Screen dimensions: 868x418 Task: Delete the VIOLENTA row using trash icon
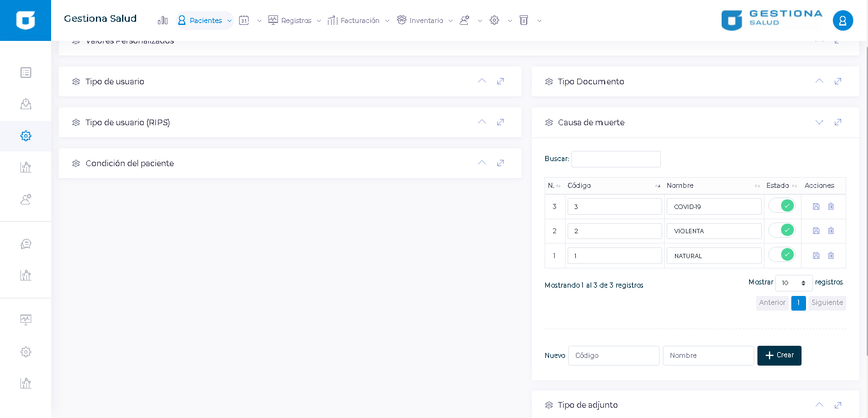(831, 231)
